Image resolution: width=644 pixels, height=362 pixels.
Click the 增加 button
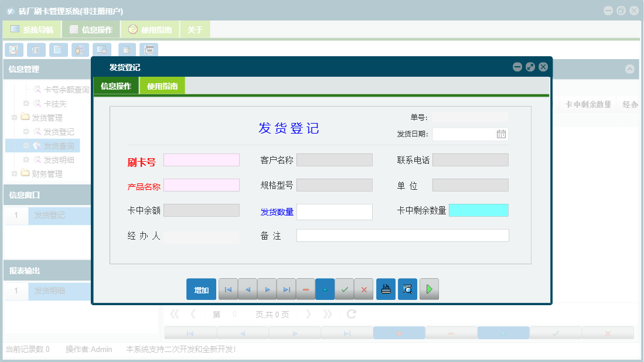(201, 289)
